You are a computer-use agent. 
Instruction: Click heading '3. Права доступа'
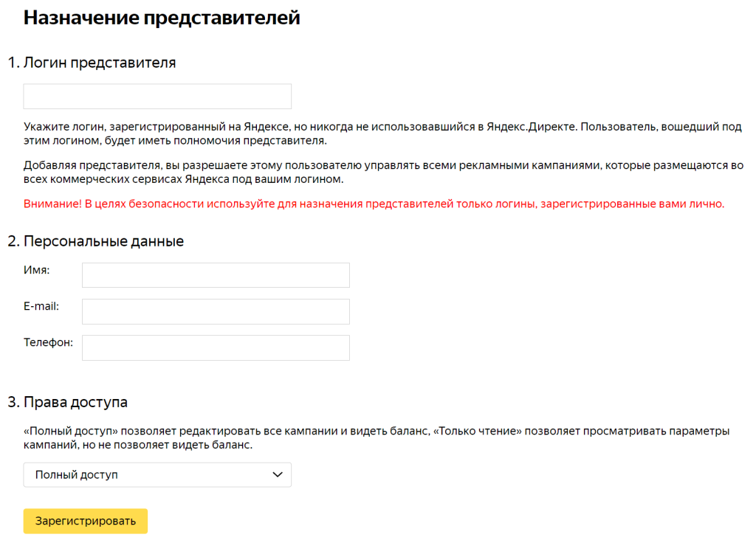pyautogui.click(x=67, y=402)
